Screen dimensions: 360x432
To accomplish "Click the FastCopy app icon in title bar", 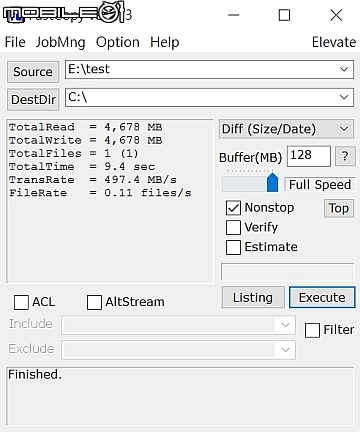I will point(15,15).
